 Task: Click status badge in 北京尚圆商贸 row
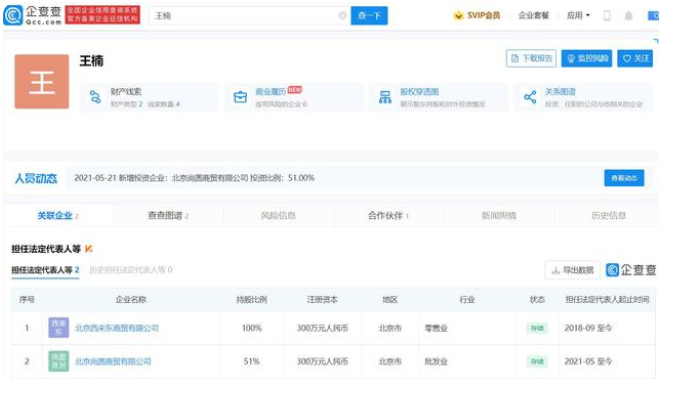click(x=537, y=362)
